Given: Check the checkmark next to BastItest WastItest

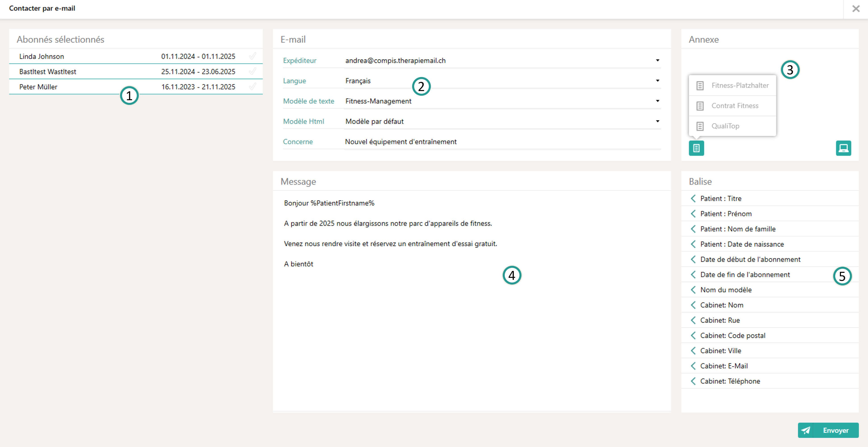Looking at the screenshot, I should pyautogui.click(x=253, y=71).
